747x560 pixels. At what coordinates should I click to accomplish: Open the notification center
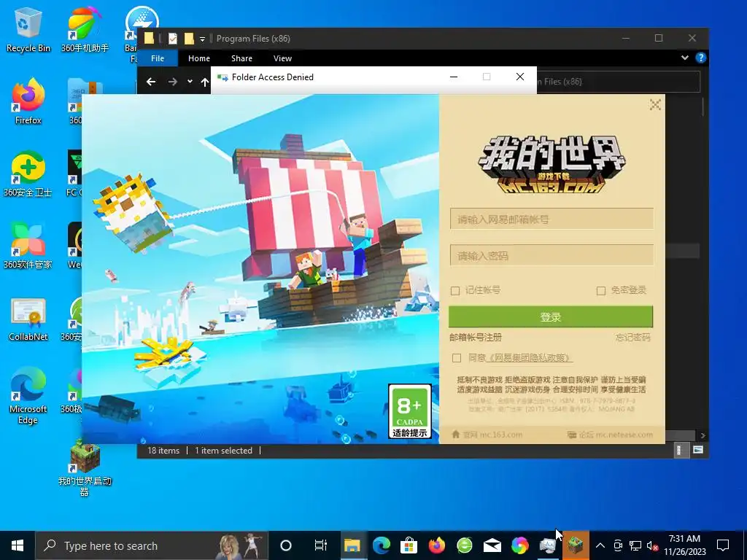tap(723, 545)
